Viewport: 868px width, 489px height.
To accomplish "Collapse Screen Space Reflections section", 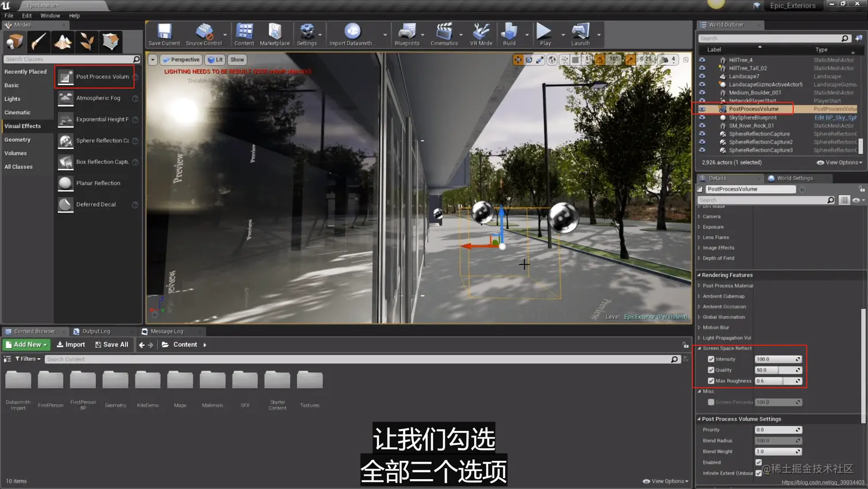I will 699,348.
